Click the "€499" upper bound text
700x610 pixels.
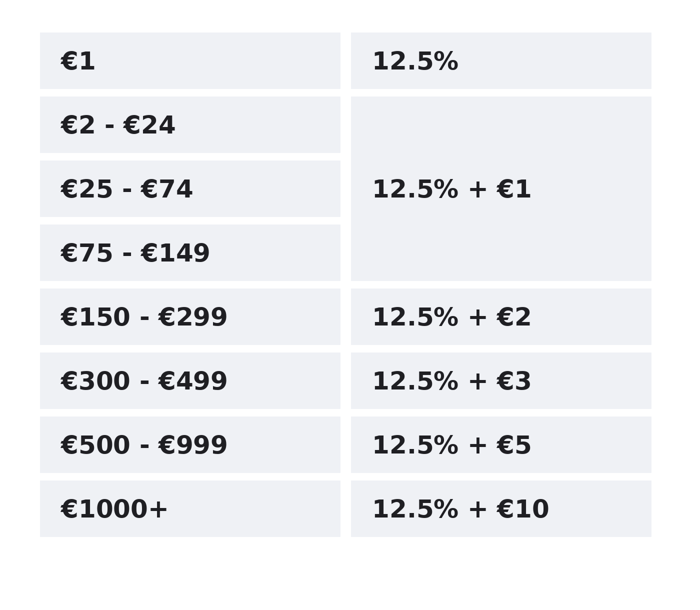pos(192,381)
